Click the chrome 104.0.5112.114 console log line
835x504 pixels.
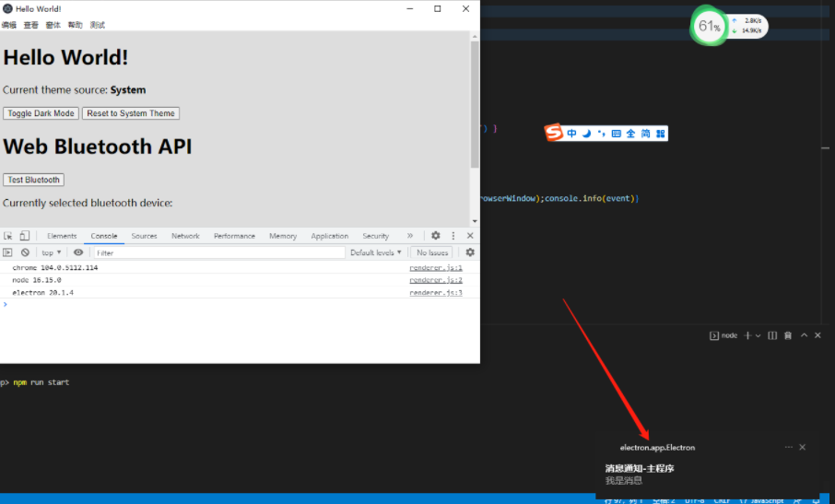tap(55, 268)
